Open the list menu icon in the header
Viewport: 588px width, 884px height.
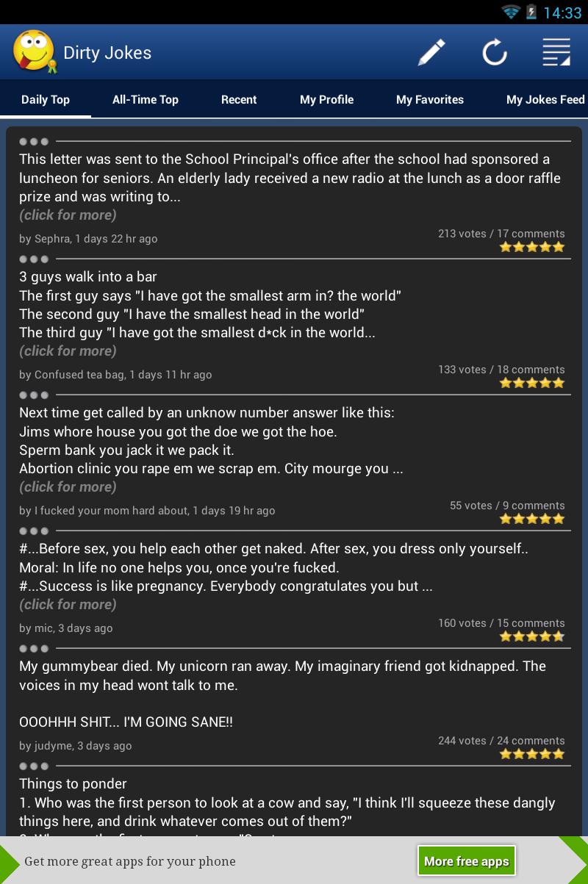(x=556, y=53)
